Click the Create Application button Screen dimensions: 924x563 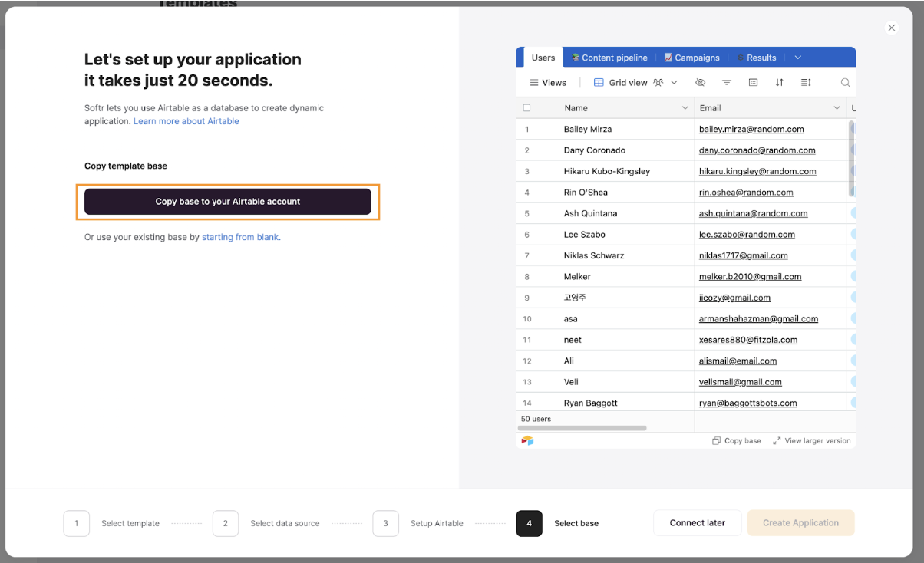(x=800, y=523)
